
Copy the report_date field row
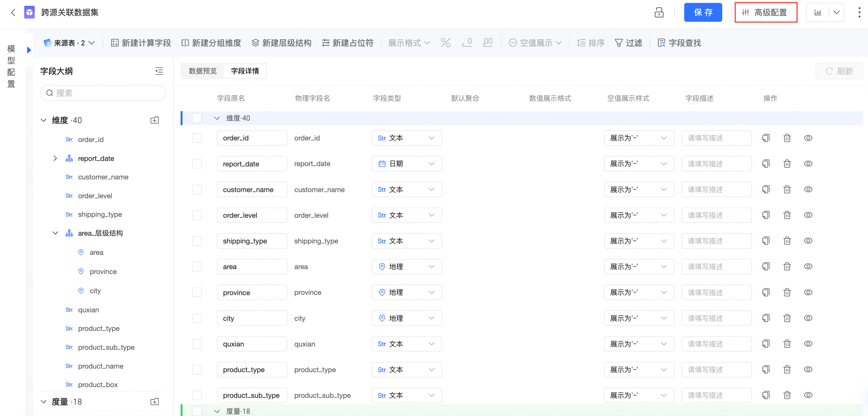766,164
